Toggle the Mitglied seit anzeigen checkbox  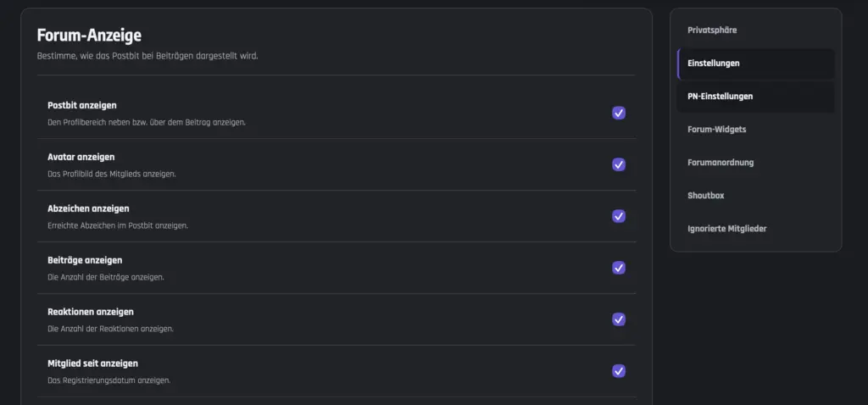(x=618, y=371)
